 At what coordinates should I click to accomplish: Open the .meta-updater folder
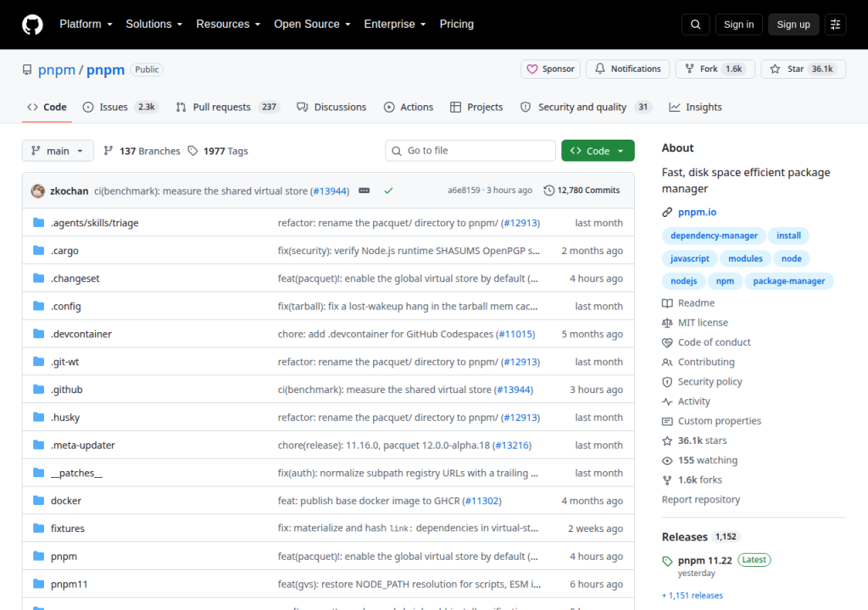(83, 445)
